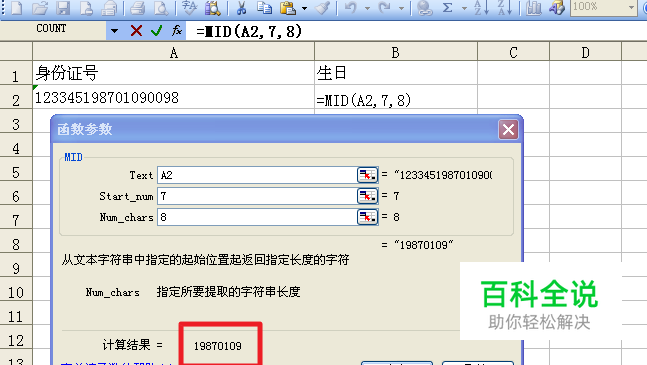Select the Format Painter brush

coord(323,7)
